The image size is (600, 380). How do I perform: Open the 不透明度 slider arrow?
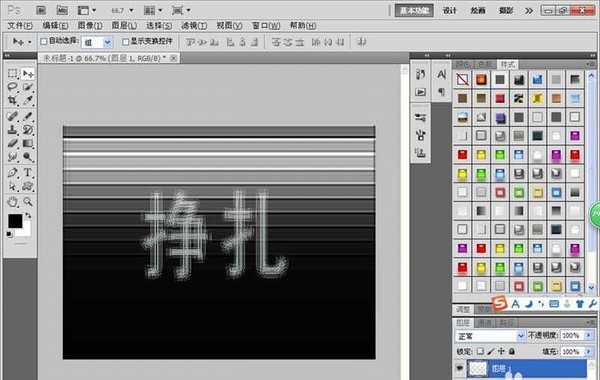click(x=589, y=336)
